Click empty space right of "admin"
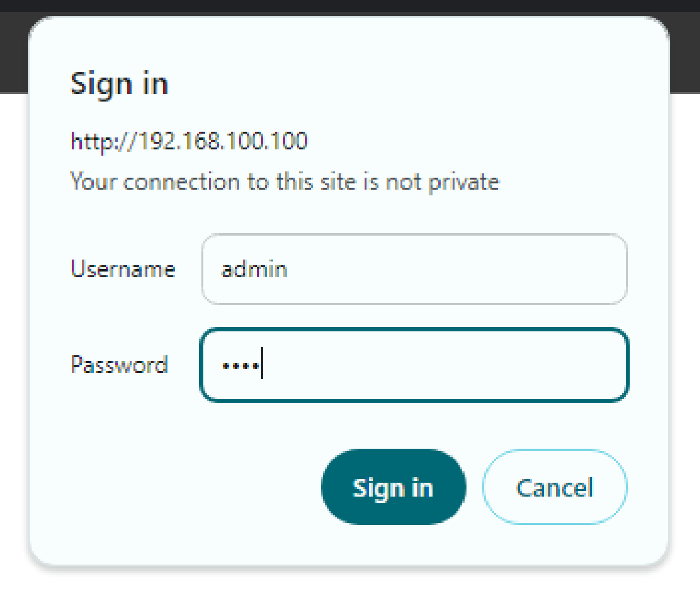Image resolution: width=700 pixels, height=589 pixels. (455, 270)
